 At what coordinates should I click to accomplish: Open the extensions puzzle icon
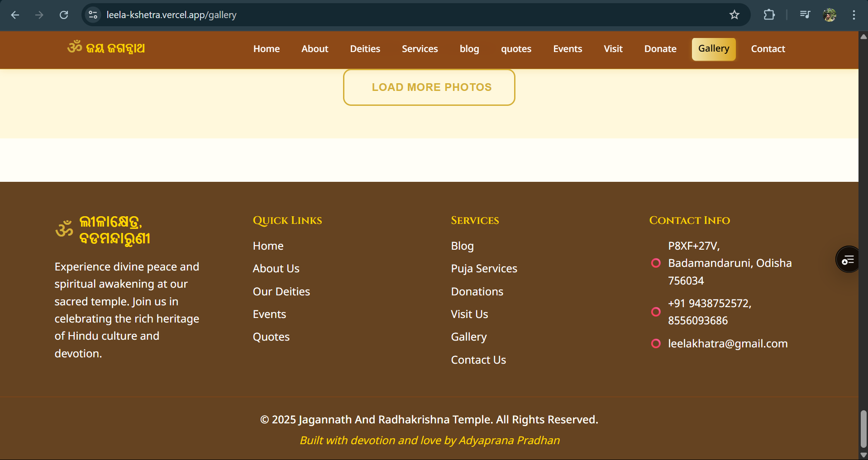tap(769, 15)
